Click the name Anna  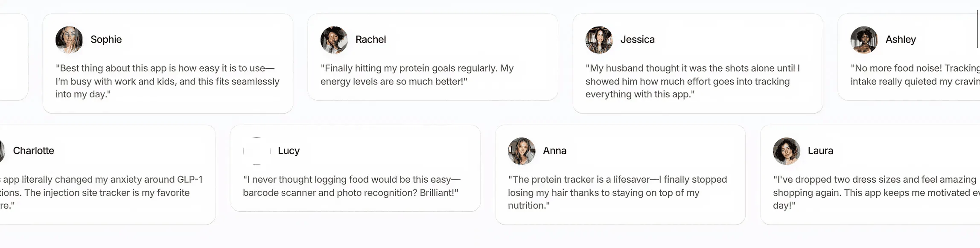(554, 151)
